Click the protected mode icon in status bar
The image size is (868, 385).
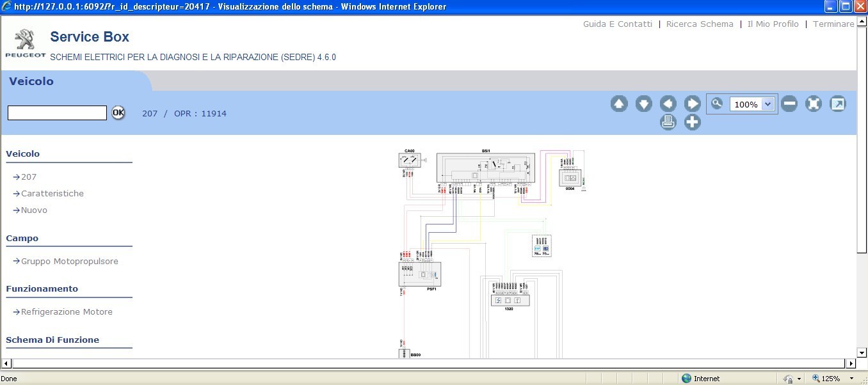[789, 379]
